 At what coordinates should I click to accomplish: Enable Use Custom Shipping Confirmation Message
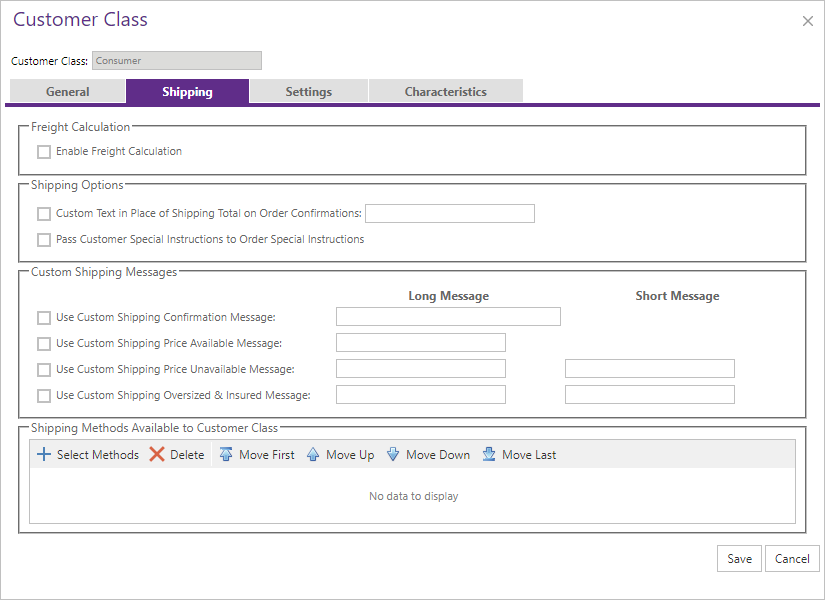44,318
